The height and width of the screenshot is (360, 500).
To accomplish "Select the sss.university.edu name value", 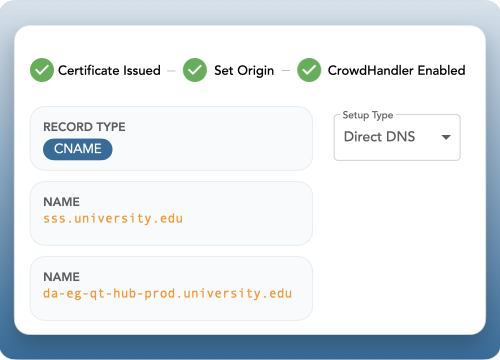I will pos(113,219).
